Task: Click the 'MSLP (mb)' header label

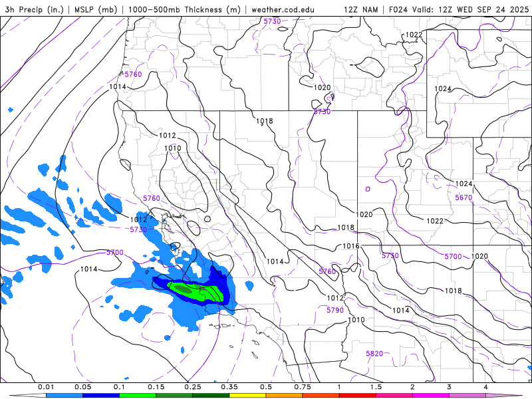Action: pos(96,9)
